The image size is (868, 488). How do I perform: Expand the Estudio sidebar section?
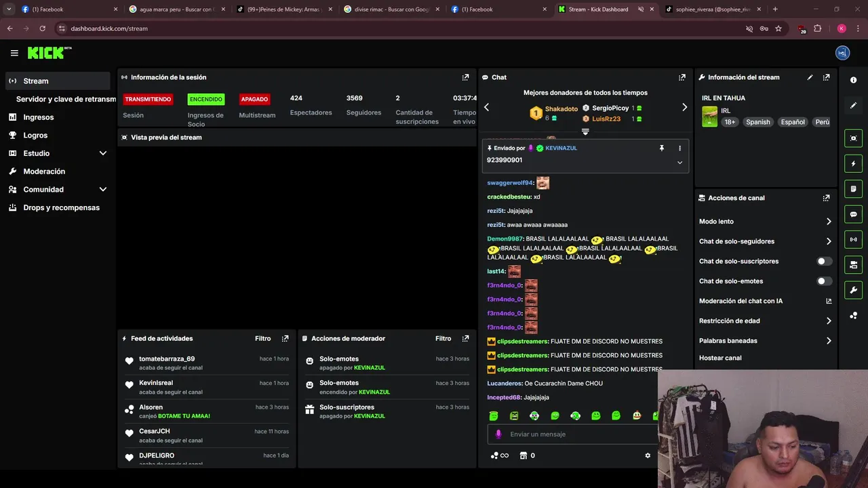click(103, 153)
